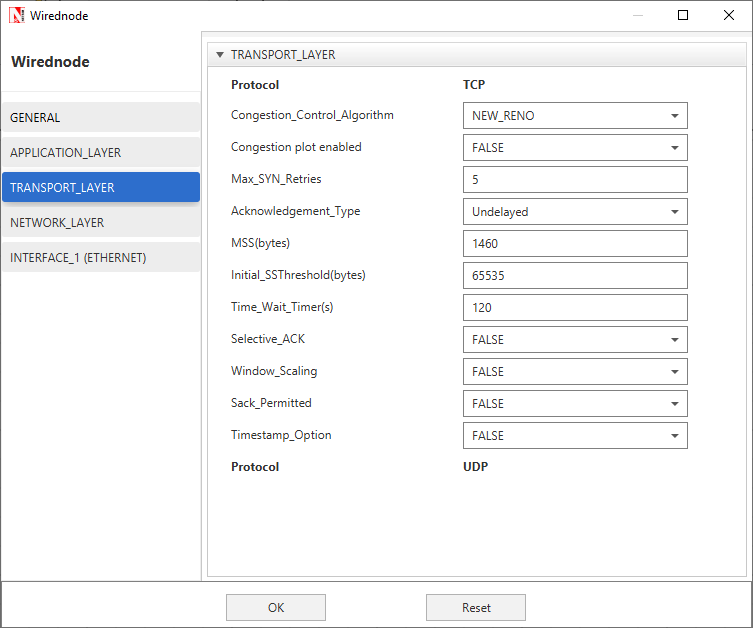Screen dimensions: 753x628
Task: Collapse the TRANSPORT_LAYER section triangle
Action: (220, 55)
